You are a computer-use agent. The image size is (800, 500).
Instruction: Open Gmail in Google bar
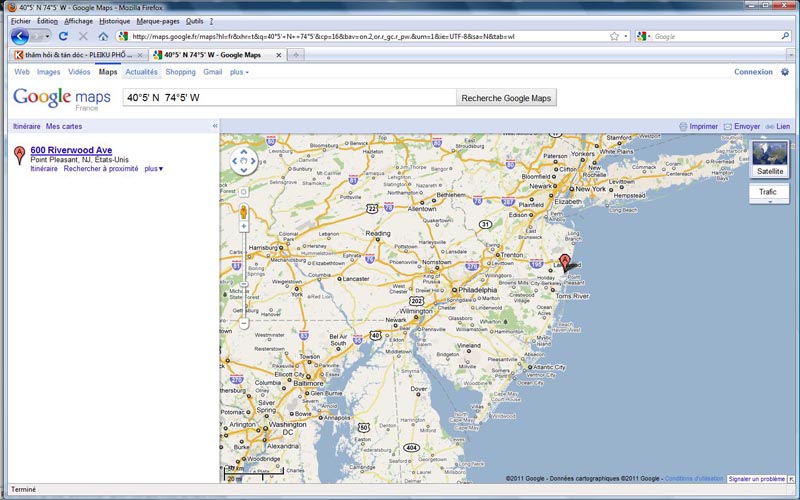(212, 72)
